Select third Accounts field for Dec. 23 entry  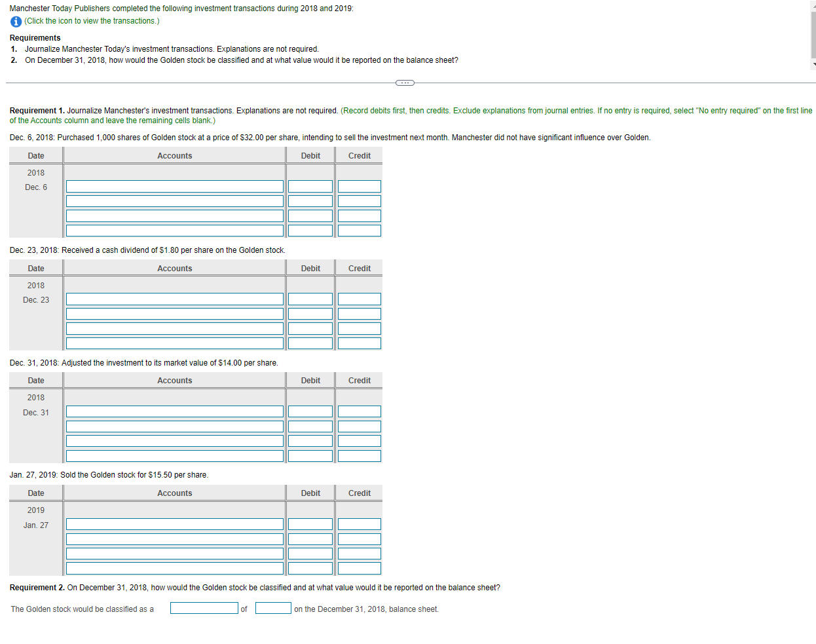[175, 329]
